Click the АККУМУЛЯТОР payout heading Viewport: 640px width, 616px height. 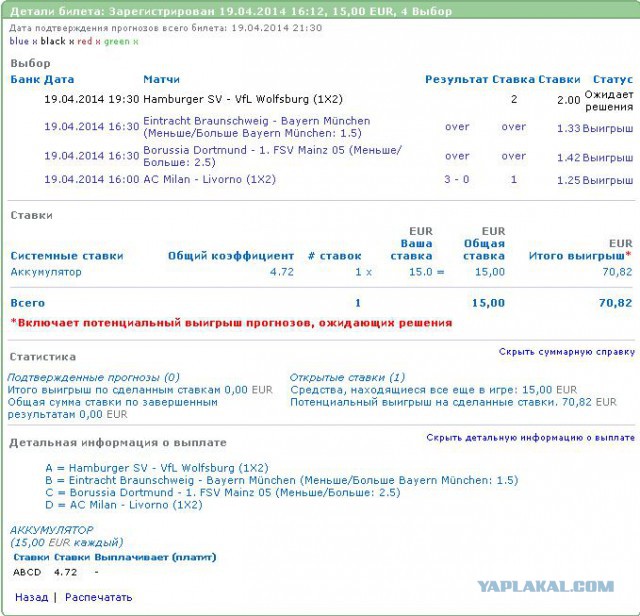[51, 530]
